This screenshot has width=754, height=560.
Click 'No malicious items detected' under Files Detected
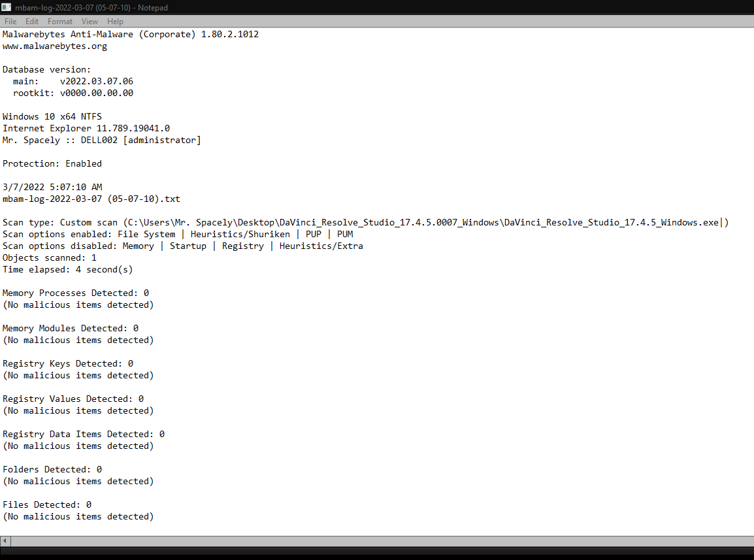click(78, 517)
